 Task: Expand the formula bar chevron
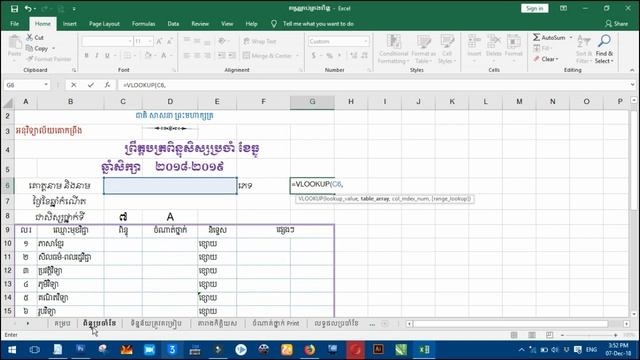click(x=632, y=85)
